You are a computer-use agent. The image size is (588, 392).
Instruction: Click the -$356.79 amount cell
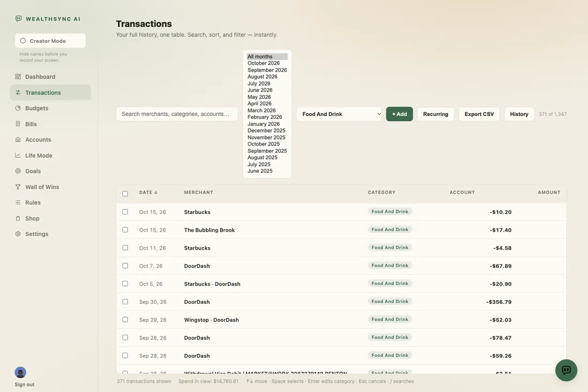click(x=499, y=302)
